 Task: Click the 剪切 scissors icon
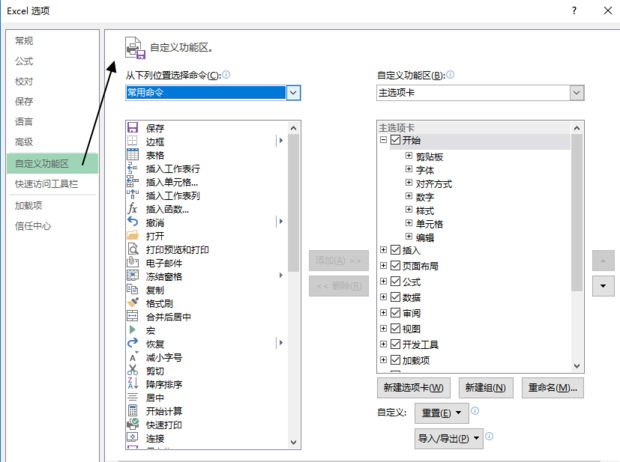coord(132,370)
